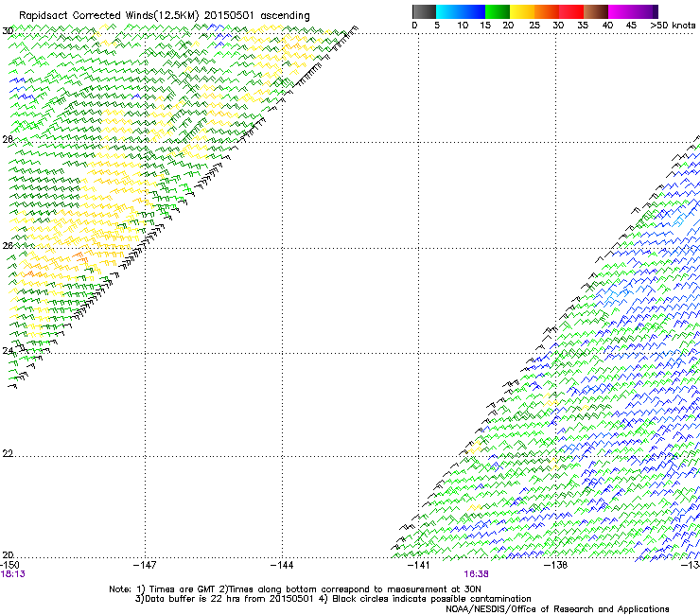
Task: Click the yellow 20-25 knots legend swatch
Action: coord(522,11)
